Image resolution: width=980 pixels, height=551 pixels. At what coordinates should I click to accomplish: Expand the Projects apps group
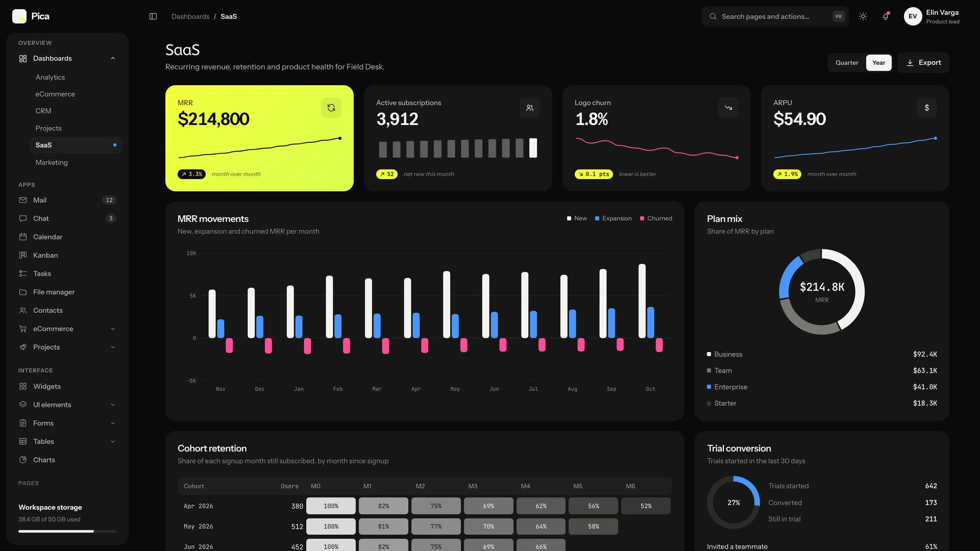coord(67,347)
